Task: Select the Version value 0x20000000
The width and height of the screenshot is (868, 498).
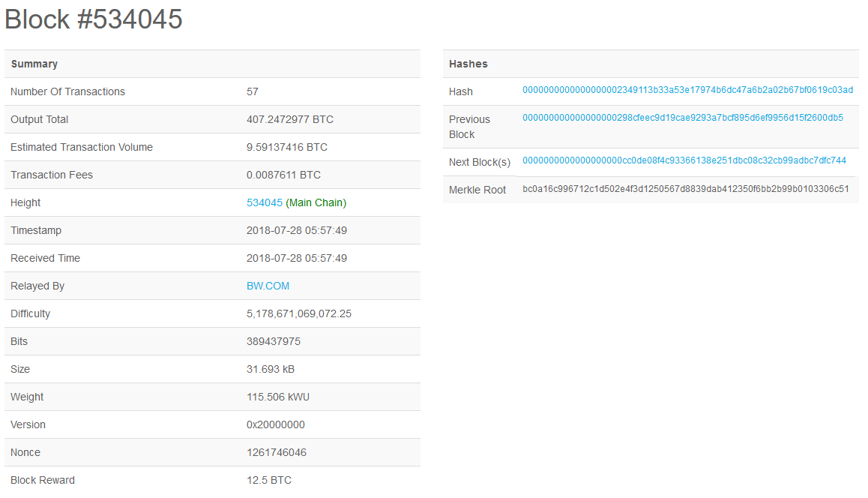Action: coord(275,424)
